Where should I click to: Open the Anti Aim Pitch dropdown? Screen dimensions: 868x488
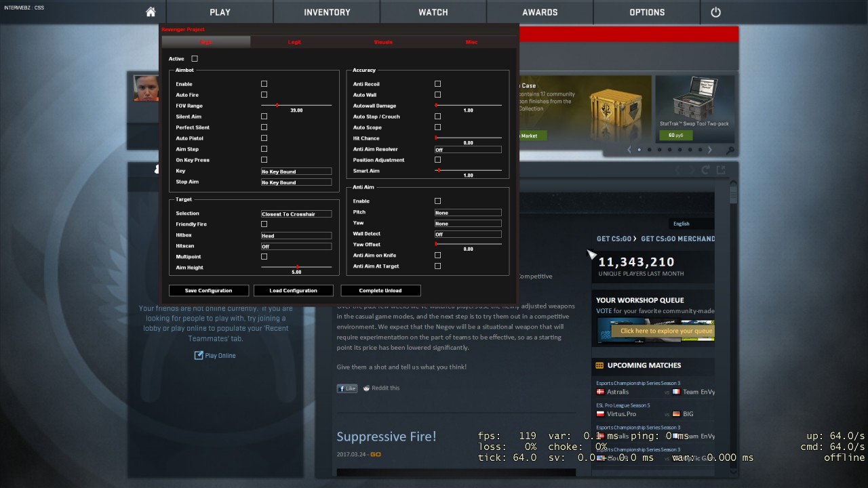[x=468, y=212]
